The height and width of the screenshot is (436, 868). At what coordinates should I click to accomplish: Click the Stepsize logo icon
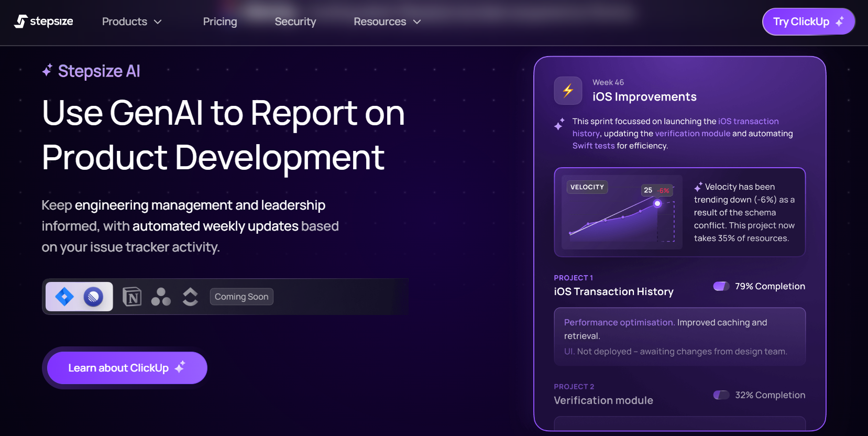click(x=21, y=21)
